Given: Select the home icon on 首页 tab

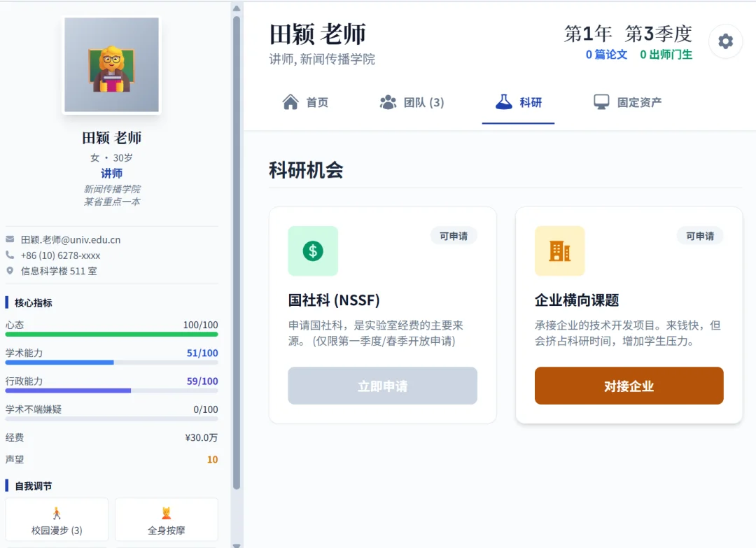Looking at the screenshot, I should [291, 101].
